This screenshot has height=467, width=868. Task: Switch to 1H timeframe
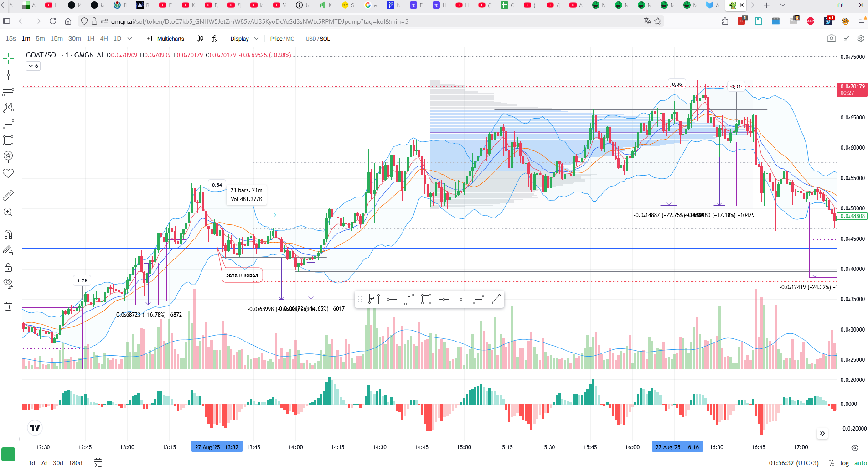pyautogui.click(x=91, y=39)
